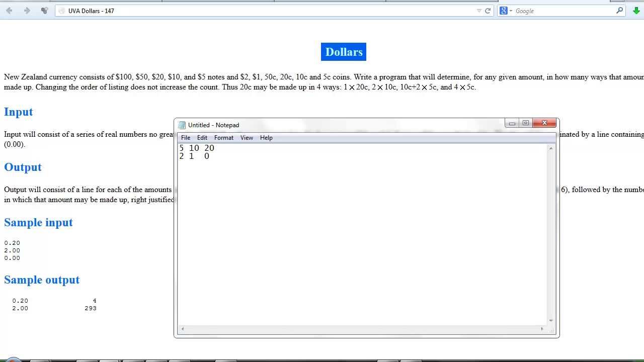Image resolution: width=644 pixels, height=362 pixels.
Task: Go back with the browser back arrow
Action: [9, 11]
